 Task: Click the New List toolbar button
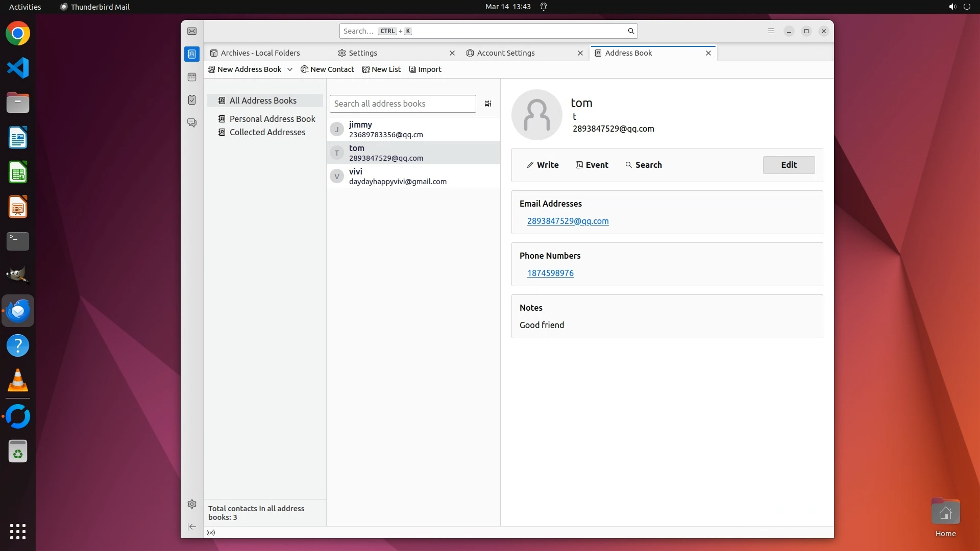click(381, 69)
